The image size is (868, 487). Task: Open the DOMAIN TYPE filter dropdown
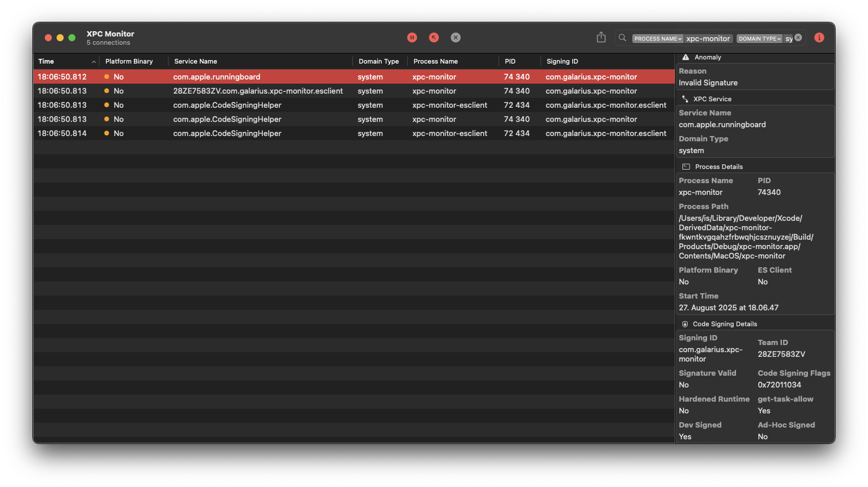click(759, 39)
